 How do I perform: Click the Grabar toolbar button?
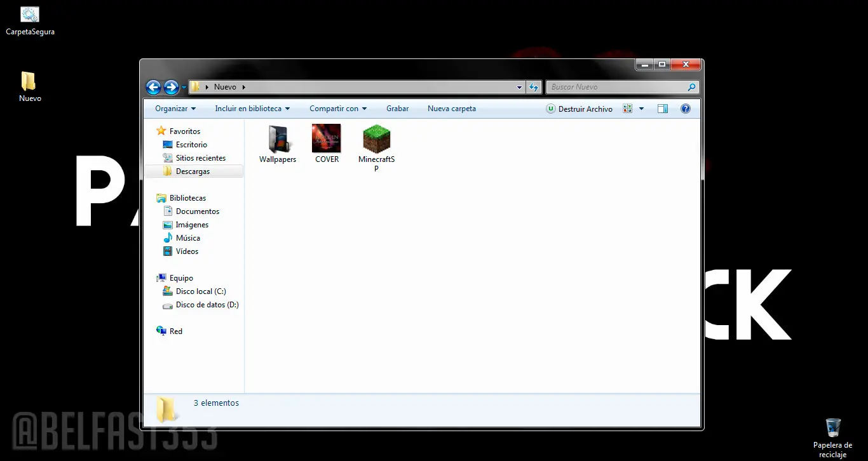pyautogui.click(x=397, y=109)
